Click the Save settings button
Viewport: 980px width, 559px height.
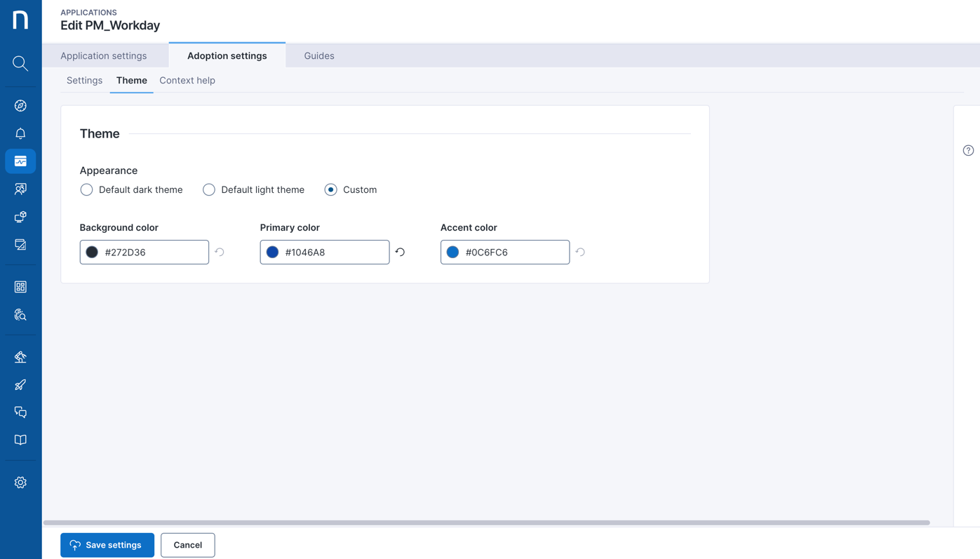(107, 544)
